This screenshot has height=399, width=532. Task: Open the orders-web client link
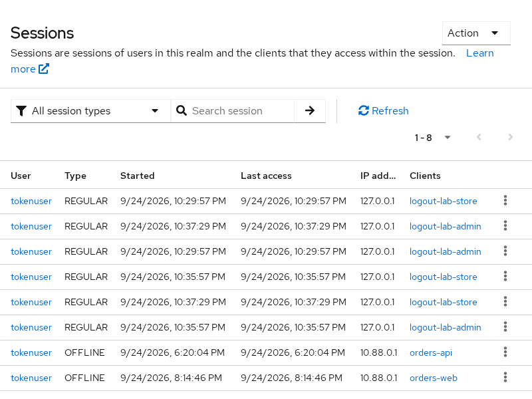coord(434,378)
